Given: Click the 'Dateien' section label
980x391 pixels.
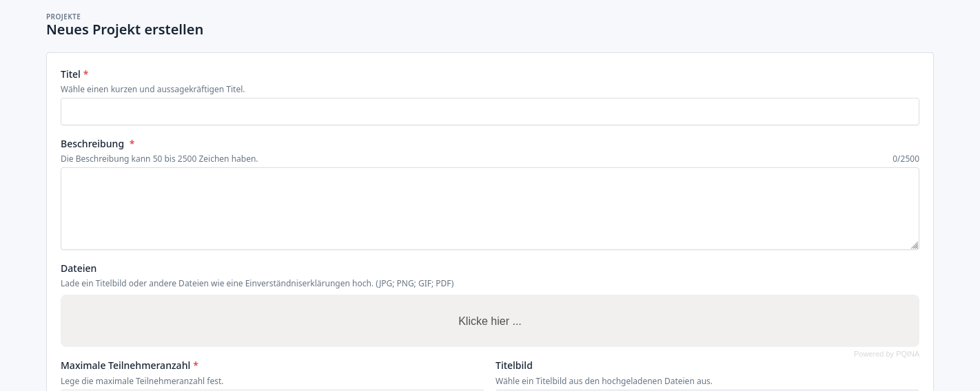Looking at the screenshot, I should (79, 268).
